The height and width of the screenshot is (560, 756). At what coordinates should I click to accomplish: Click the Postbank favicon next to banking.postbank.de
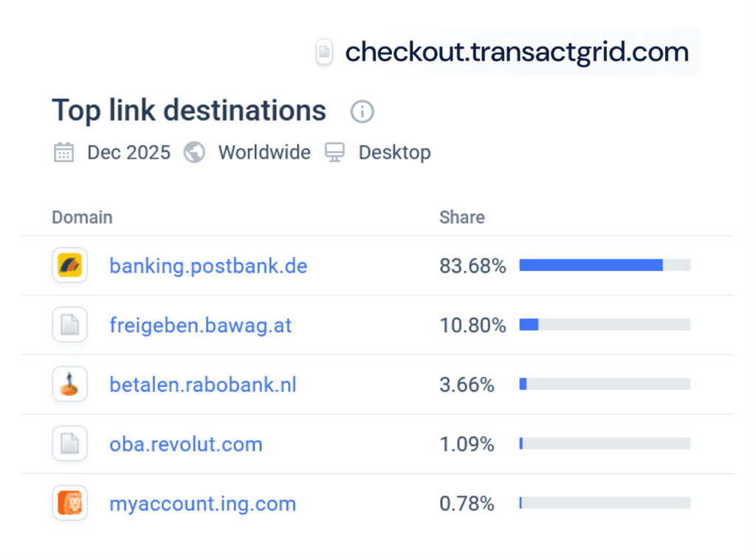[x=69, y=265]
